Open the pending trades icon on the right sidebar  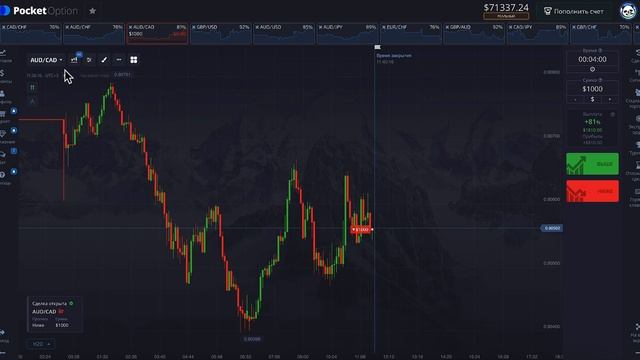click(x=637, y=165)
